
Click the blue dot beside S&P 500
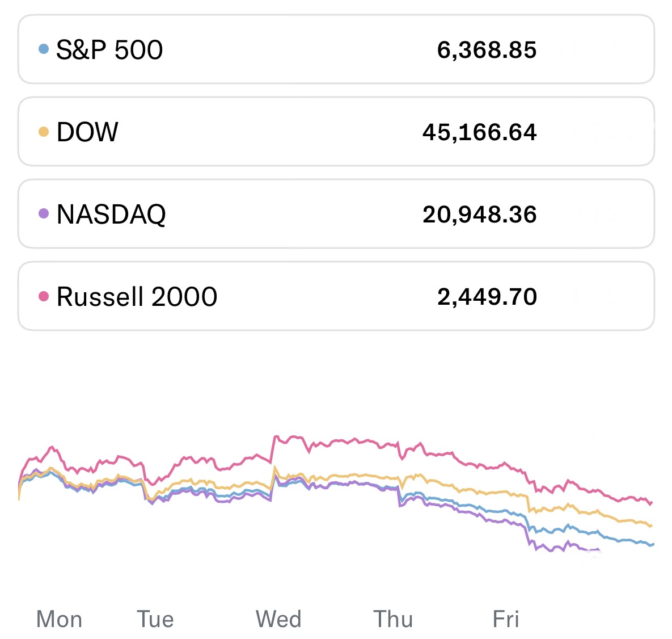(x=44, y=49)
